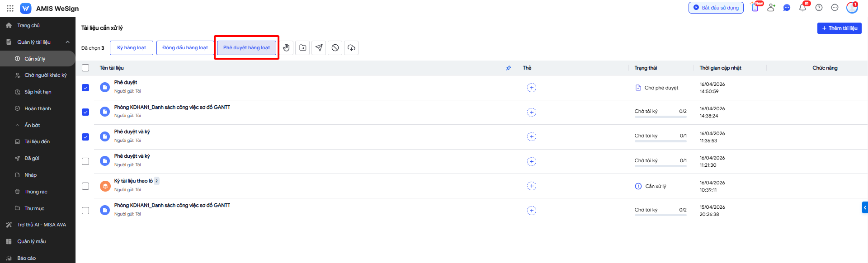Expand the right side panel arrow

tap(864, 207)
